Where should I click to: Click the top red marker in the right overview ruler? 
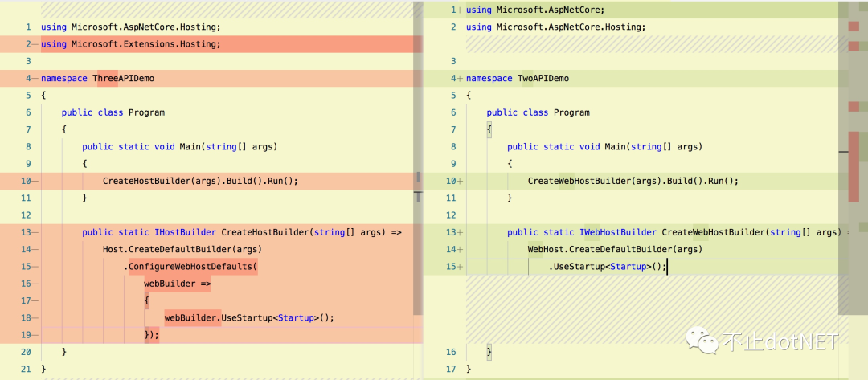[x=854, y=27]
